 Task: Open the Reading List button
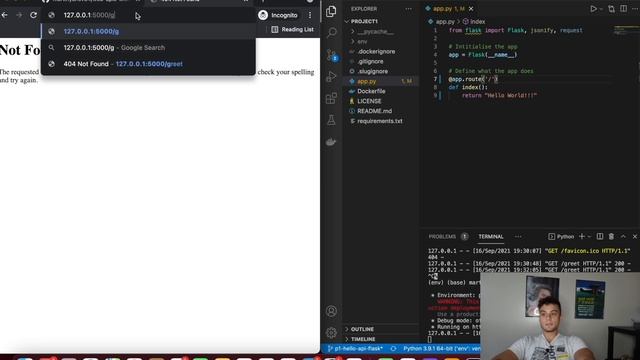[293, 29]
